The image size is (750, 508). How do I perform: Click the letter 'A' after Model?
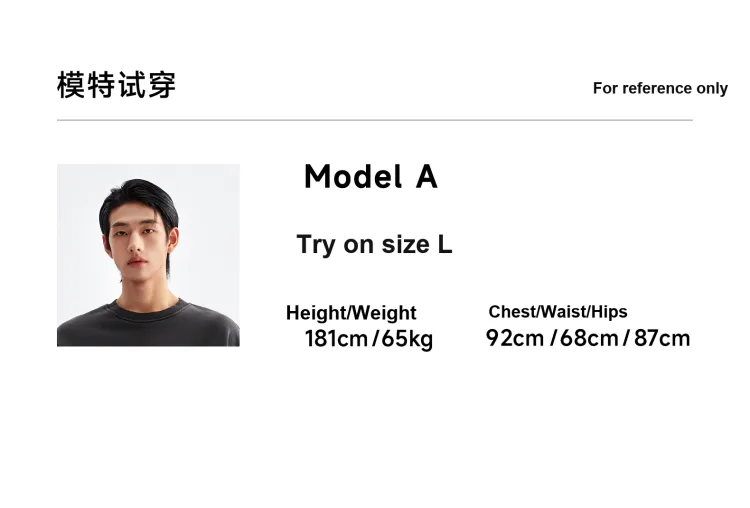tap(426, 177)
